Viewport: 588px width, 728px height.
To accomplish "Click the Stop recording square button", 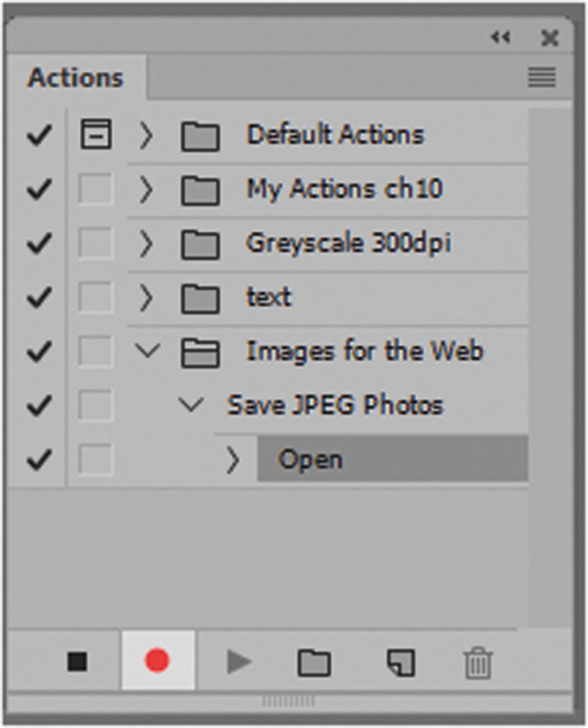I will (77, 661).
